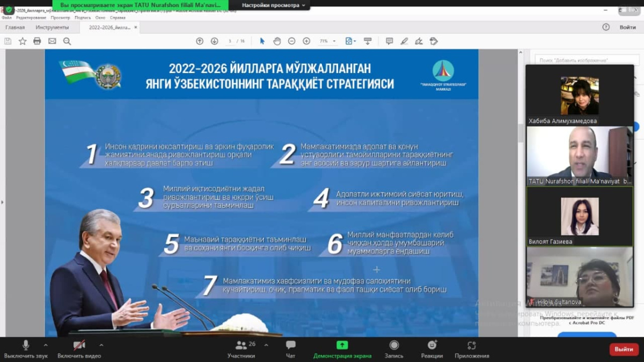Expand audio options arrow next to microphone
The image size is (644, 362).
pos(46,345)
